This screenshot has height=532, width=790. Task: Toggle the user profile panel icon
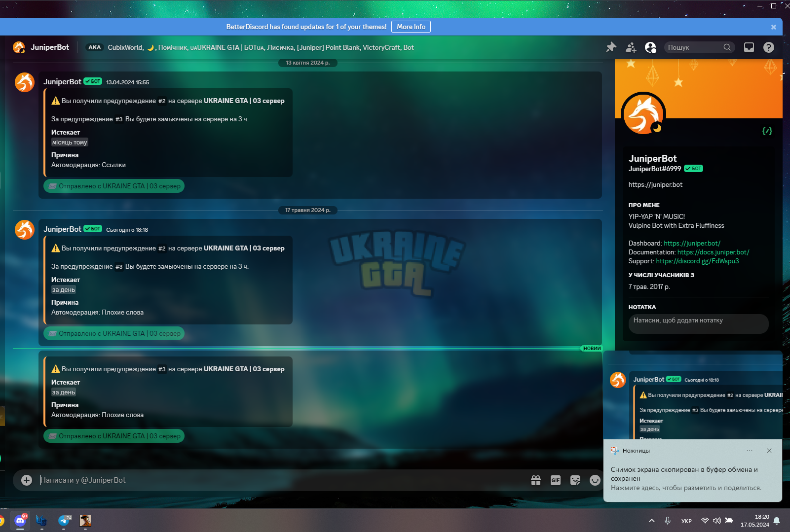point(651,47)
